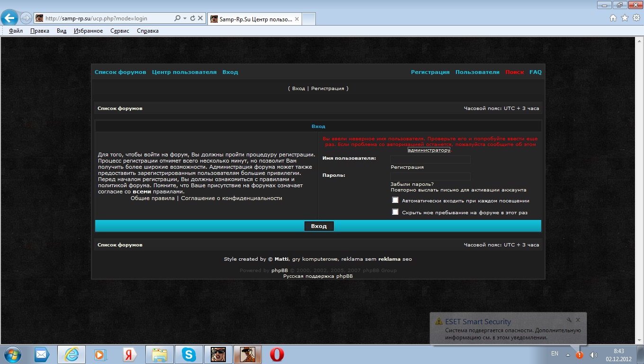This screenshot has width=644, height=364.
Task: Click the lower Список форумов breadcrumb above the footer
Action: [x=120, y=245]
